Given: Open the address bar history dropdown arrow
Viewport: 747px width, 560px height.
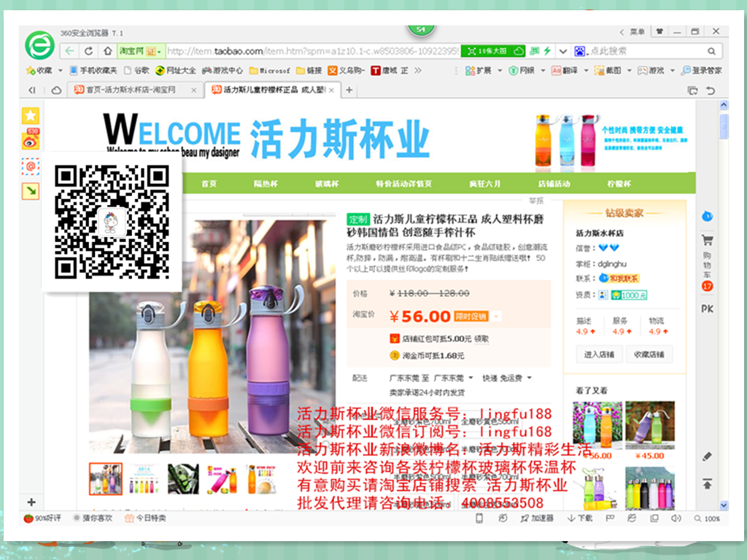Looking at the screenshot, I should click(563, 51).
